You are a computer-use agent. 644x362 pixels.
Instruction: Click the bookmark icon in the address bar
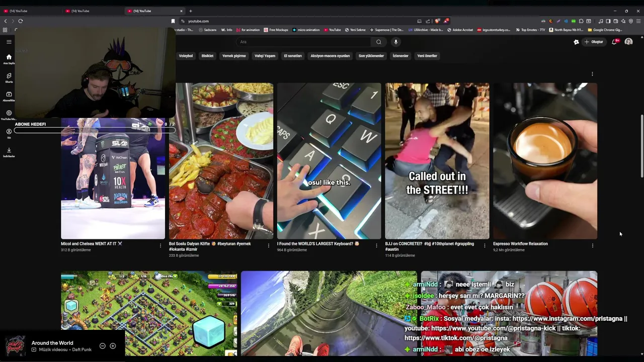coord(173,21)
